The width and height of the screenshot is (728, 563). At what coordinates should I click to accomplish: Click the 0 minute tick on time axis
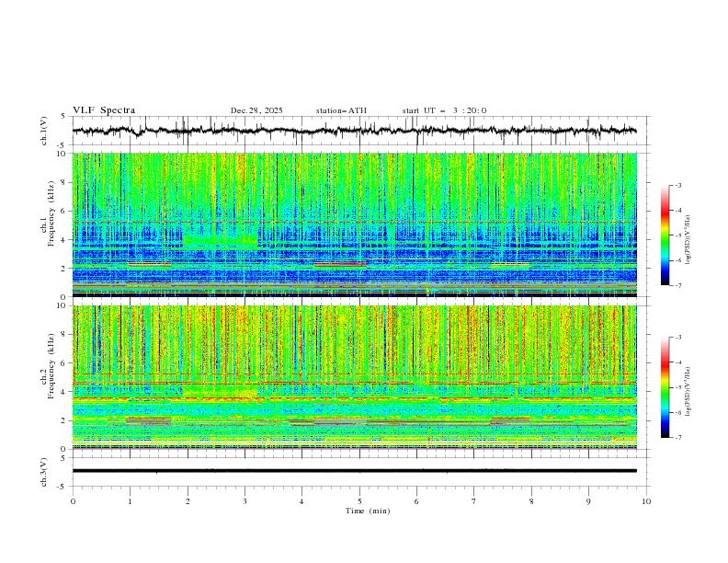point(73,500)
